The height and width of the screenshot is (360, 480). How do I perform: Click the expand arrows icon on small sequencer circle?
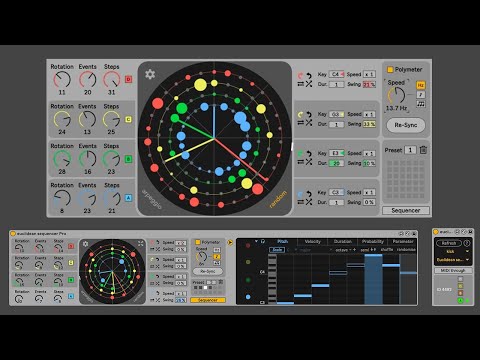click(x=141, y=244)
